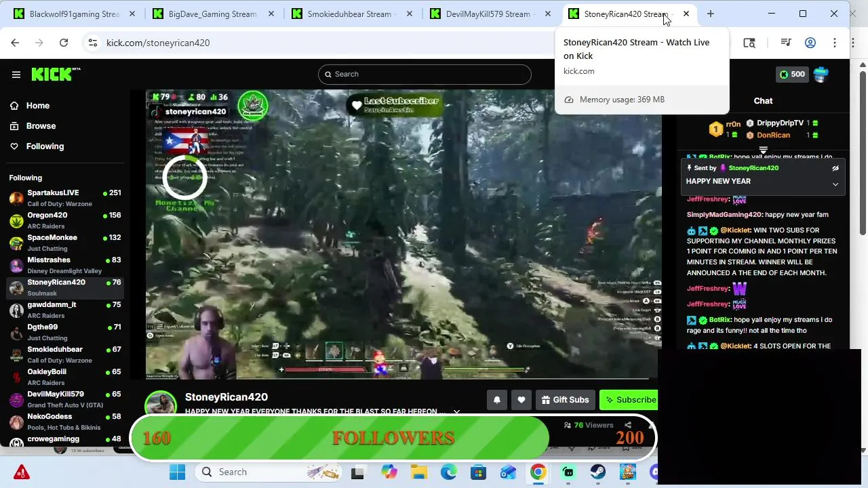Open Oregon420 channel in Following list
Screen dimensions: 868x488
65,220
